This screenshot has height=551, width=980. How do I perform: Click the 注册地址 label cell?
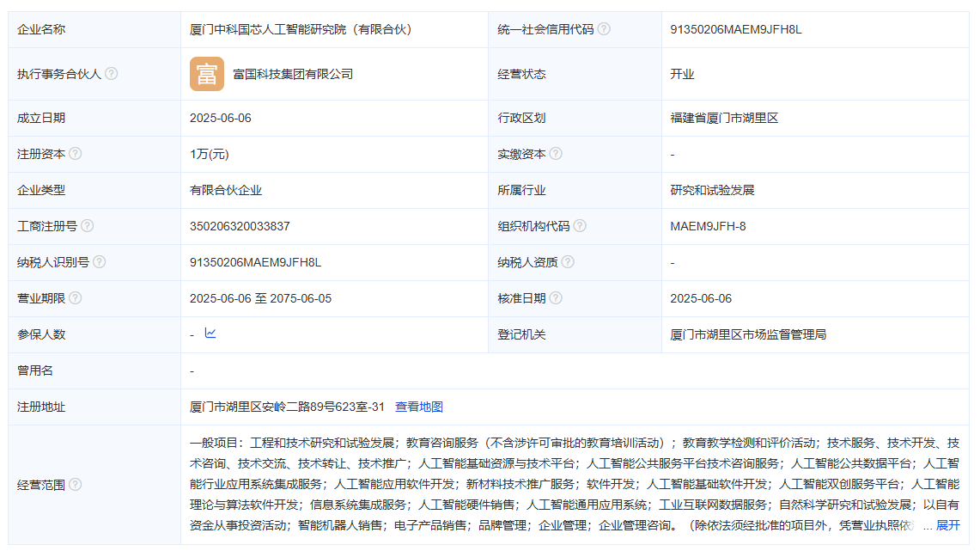[x=94, y=407]
